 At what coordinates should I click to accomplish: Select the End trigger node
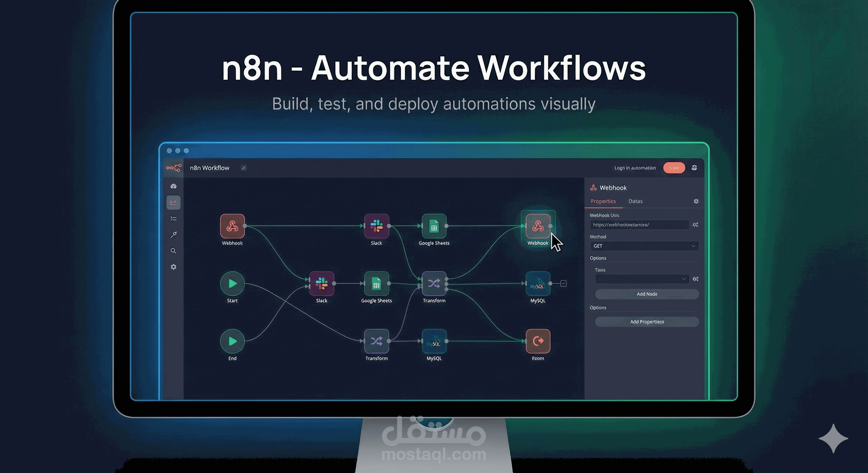[232, 341]
